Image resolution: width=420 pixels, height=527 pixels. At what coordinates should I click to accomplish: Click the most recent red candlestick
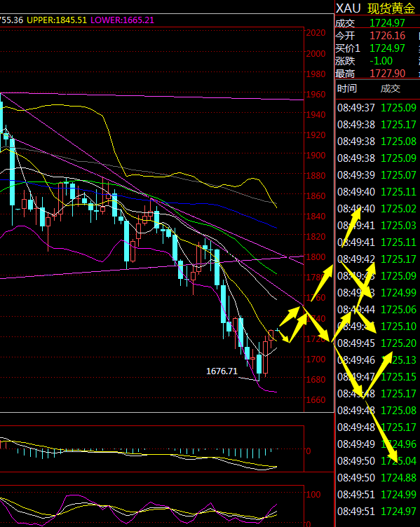pos(271,336)
